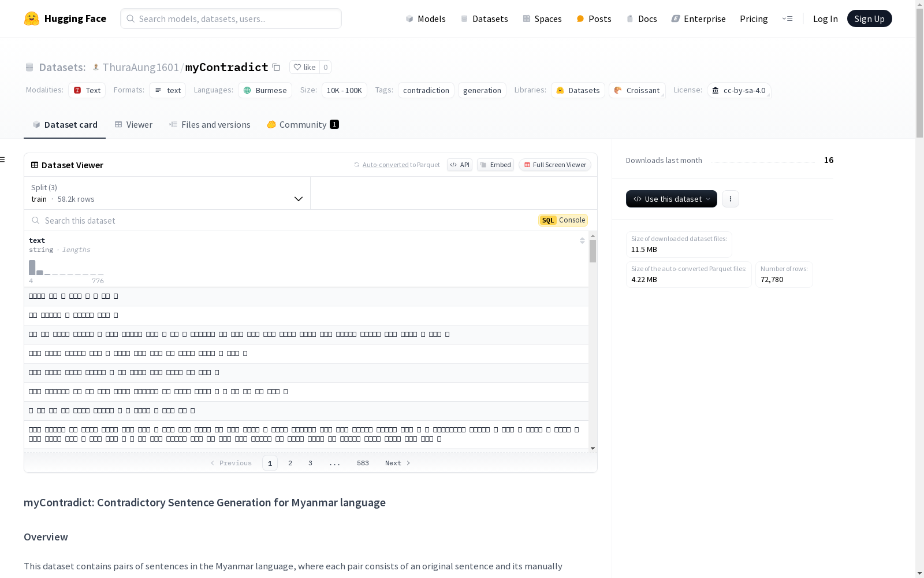Open Enterprise page
Viewport: 924px width, 578px height.
[698, 18]
